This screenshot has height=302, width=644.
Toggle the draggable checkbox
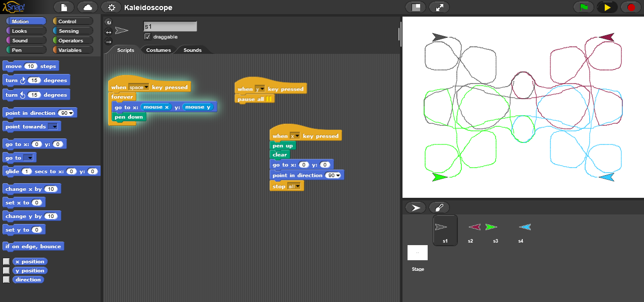(147, 37)
